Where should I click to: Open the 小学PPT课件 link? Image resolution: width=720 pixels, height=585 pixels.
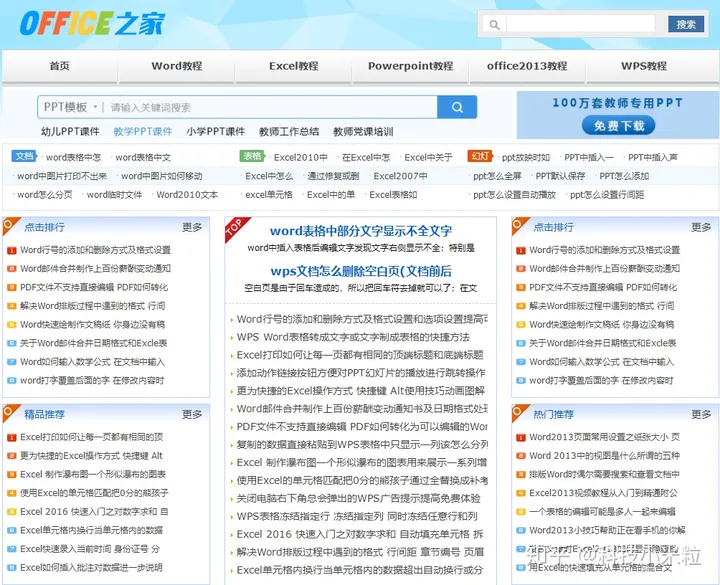coord(215,132)
